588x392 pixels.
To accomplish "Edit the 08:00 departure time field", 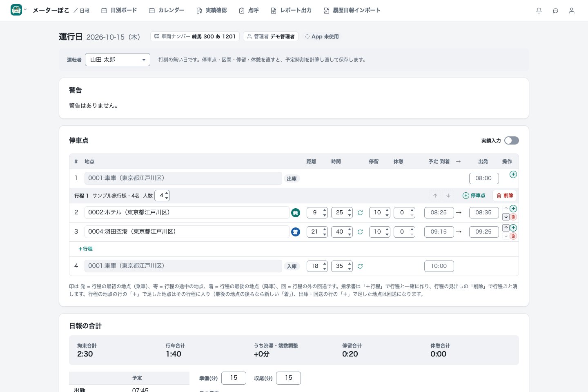I will tap(484, 178).
